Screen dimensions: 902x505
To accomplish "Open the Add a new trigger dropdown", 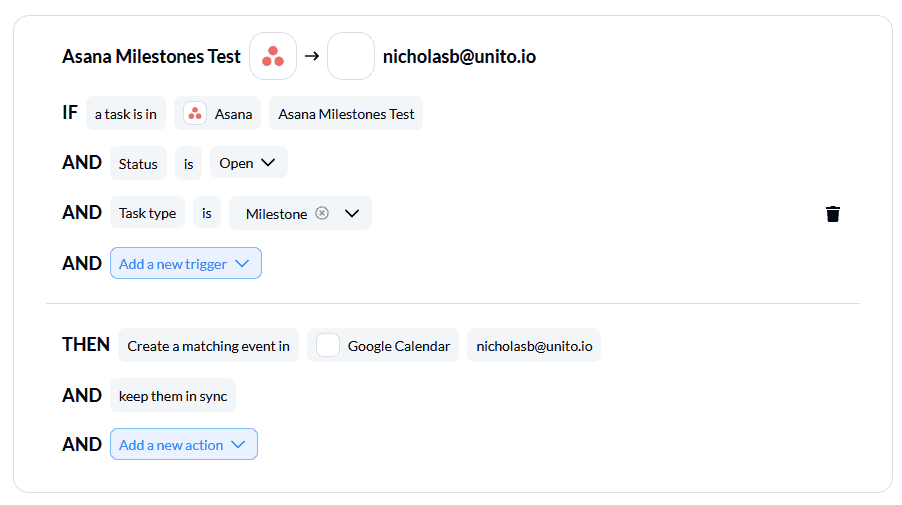I will (186, 263).
